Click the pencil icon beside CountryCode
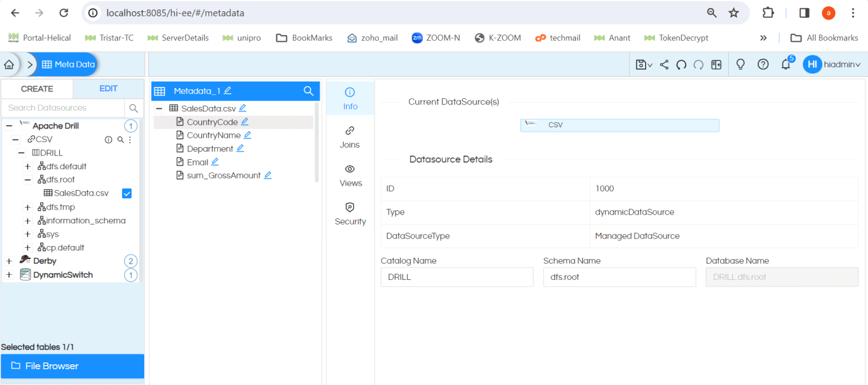 click(245, 122)
